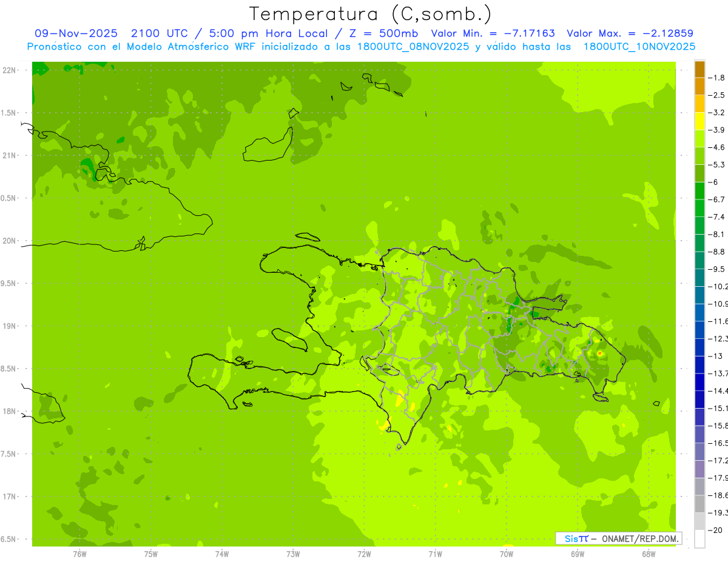Pick the white swatch below -20
This screenshot has width=728, height=562.
click(x=699, y=539)
